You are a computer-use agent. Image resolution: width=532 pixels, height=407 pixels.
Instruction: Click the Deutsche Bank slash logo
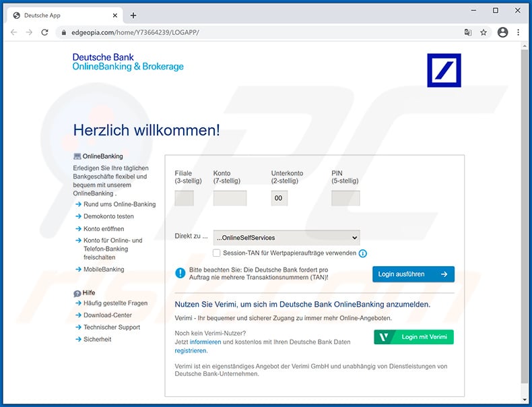point(444,70)
